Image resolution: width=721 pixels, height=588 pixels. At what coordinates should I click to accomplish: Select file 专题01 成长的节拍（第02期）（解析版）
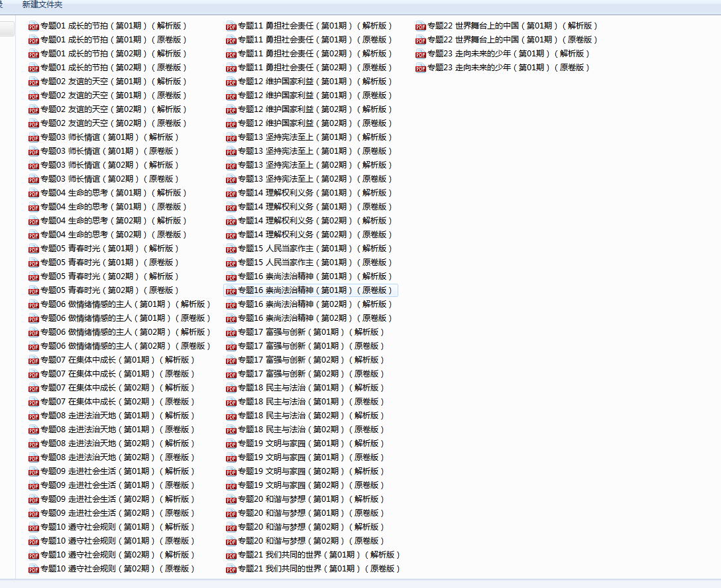(108, 54)
